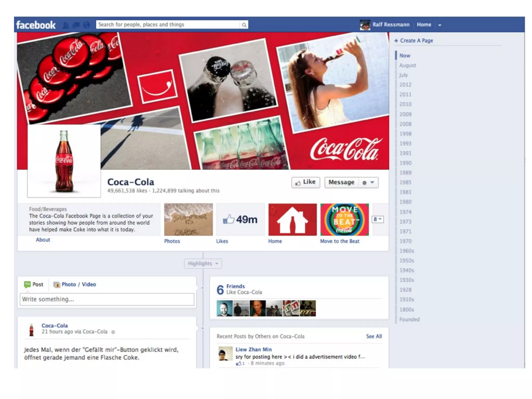Jump to 2010 on the timeline
This screenshot has width=532, height=399.
tap(405, 104)
